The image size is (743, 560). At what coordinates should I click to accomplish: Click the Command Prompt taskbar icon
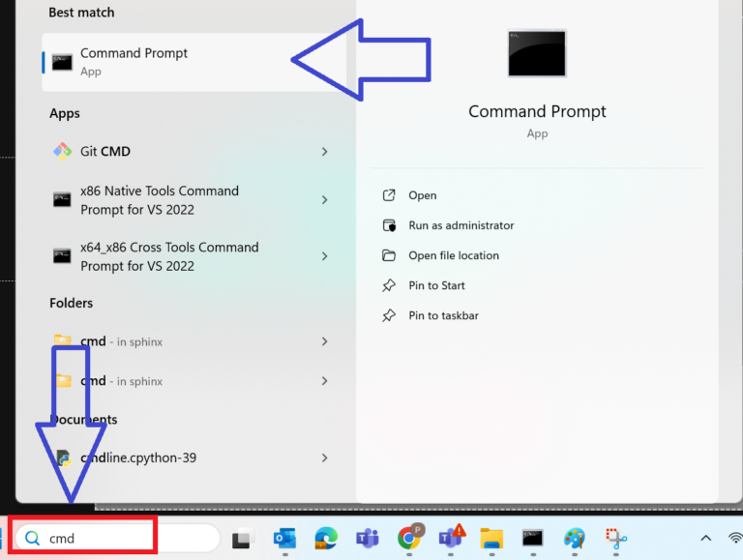point(532,538)
